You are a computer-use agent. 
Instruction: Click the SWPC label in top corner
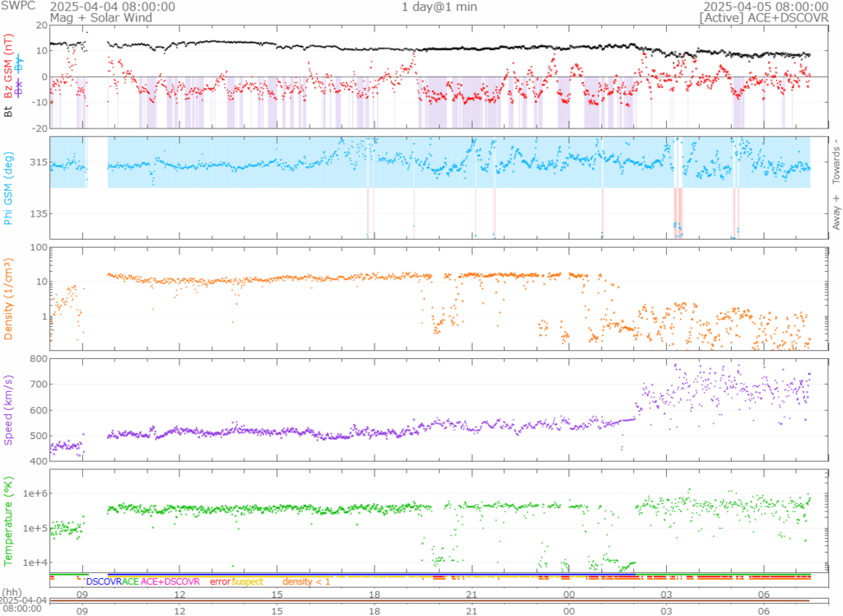tap(16, 6)
